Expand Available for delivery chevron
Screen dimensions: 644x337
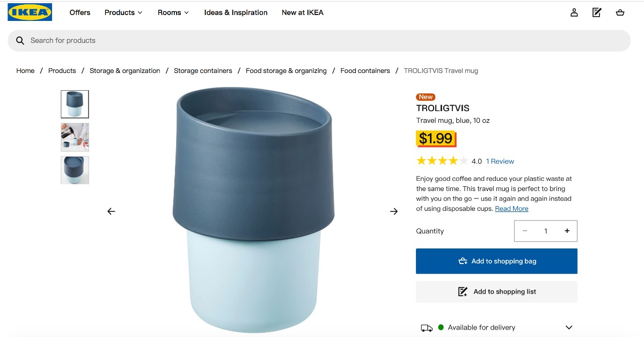[569, 327]
